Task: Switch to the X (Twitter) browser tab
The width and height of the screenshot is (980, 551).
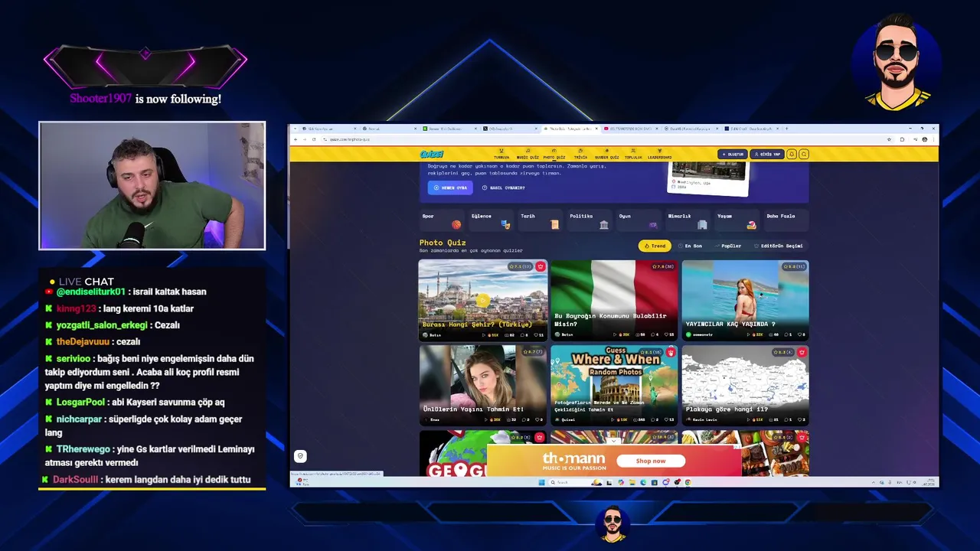Action: 511,129
